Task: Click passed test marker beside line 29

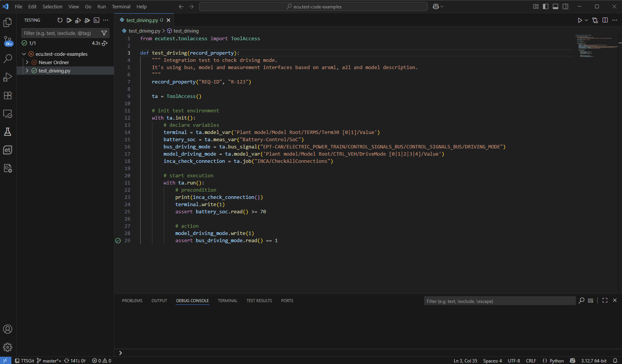Action: click(118, 241)
